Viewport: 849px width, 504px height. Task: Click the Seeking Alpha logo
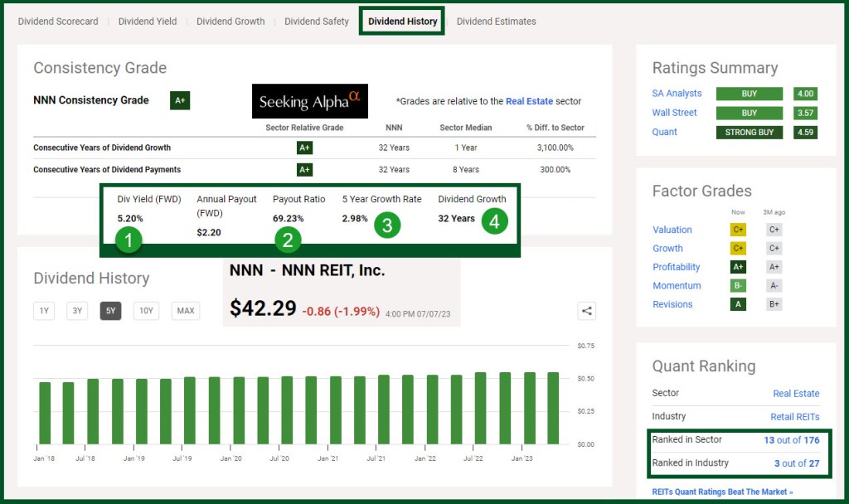309,101
